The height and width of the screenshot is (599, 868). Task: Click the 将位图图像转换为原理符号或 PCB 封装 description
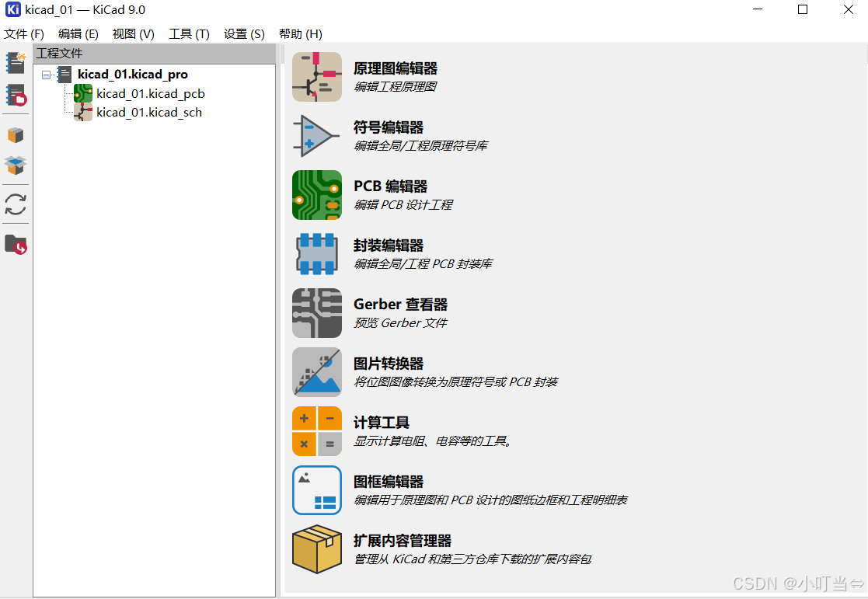click(455, 382)
